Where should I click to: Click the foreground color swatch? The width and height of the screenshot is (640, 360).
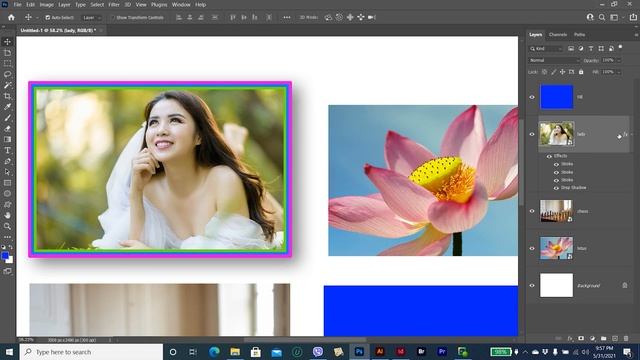click(x=5, y=256)
